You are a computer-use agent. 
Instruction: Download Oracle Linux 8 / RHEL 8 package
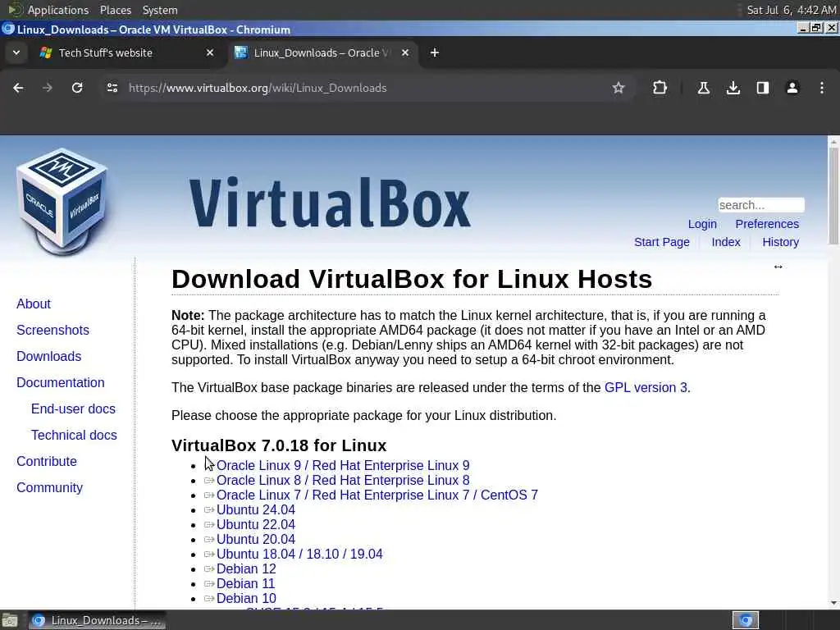click(x=343, y=481)
